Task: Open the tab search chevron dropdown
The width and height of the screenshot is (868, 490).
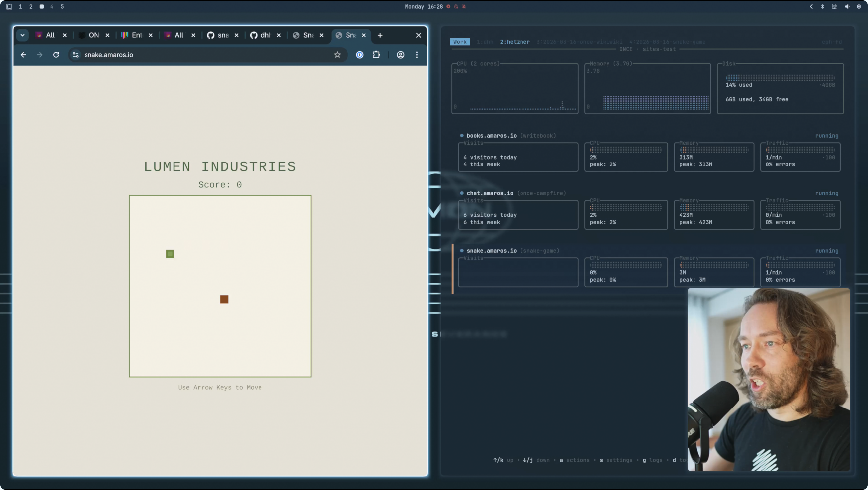Action: [22, 35]
